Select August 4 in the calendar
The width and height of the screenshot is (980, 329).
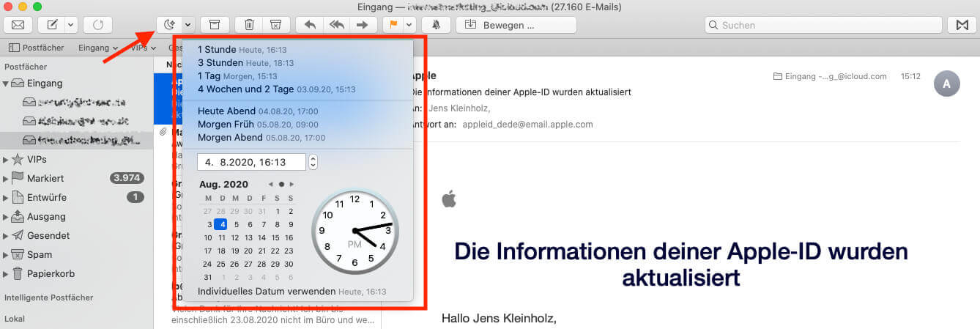222,224
